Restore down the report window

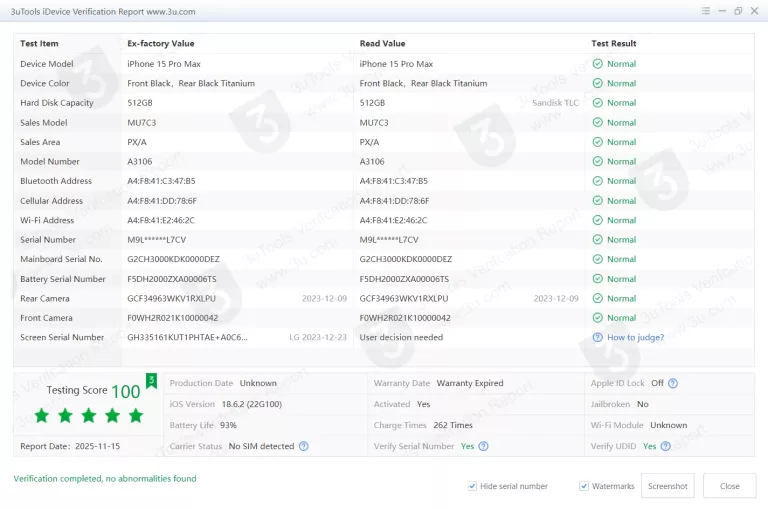tap(738, 11)
